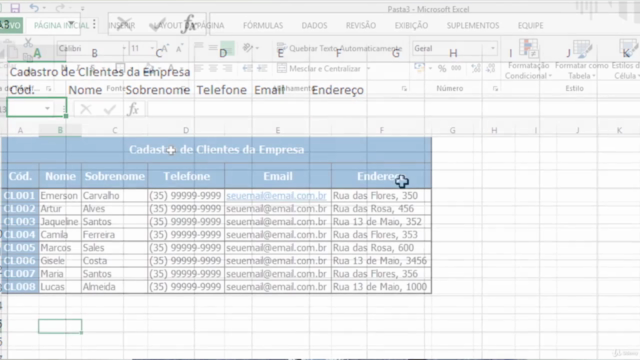Click the Comma Style 000 icon
Screen dimensions: 640x360
456,68
